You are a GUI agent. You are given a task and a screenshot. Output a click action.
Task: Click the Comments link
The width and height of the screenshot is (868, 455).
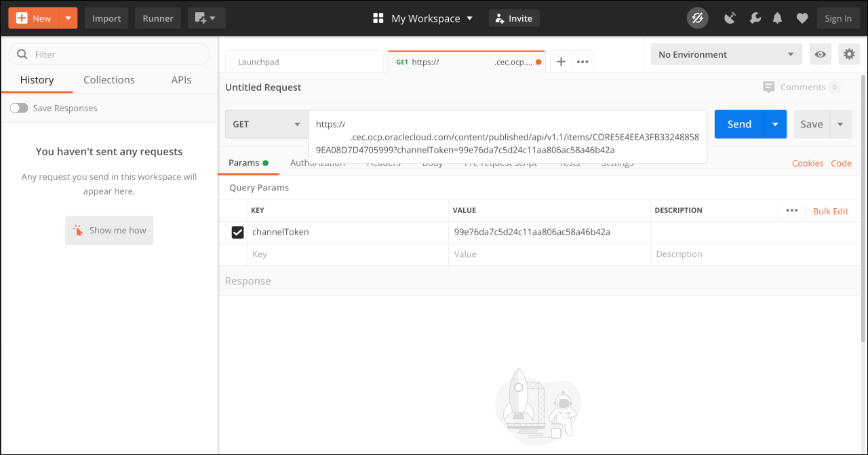[801, 87]
